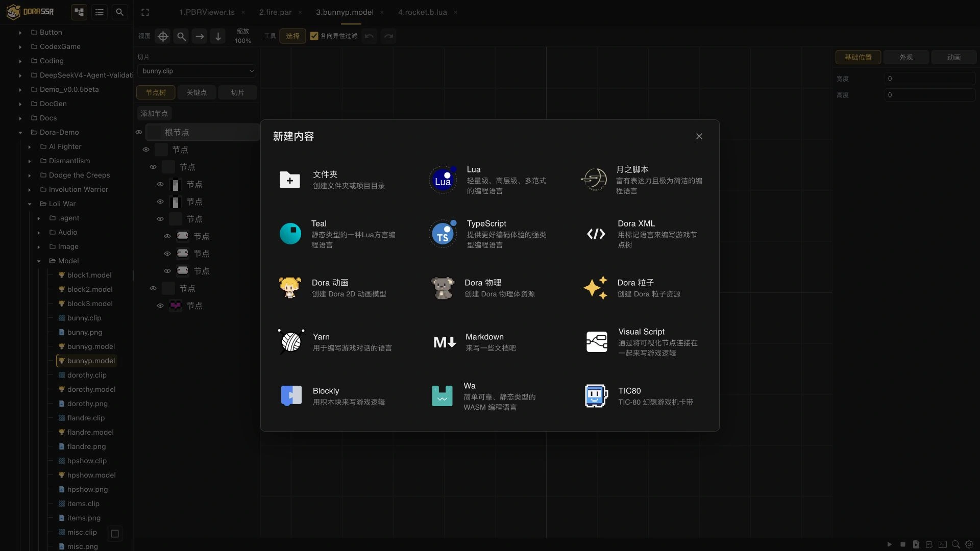
Task: Open the console terminal icon
Action: pyautogui.click(x=943, y=544)
